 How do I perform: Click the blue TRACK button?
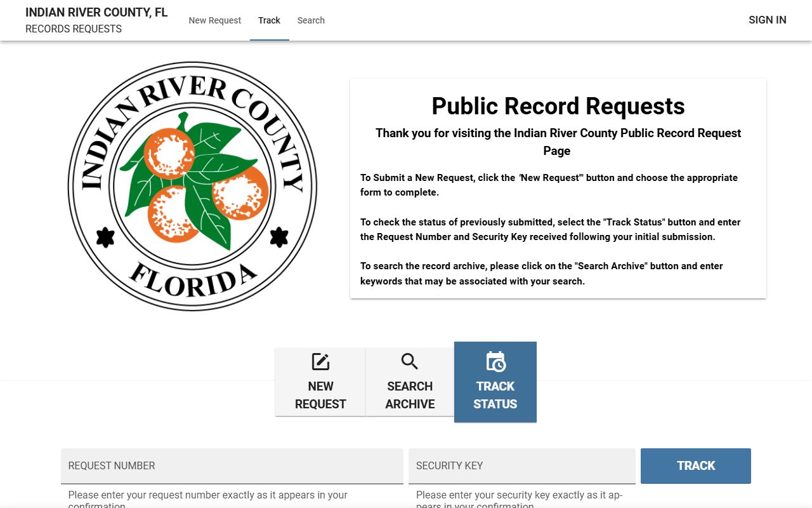coord(696,466)
